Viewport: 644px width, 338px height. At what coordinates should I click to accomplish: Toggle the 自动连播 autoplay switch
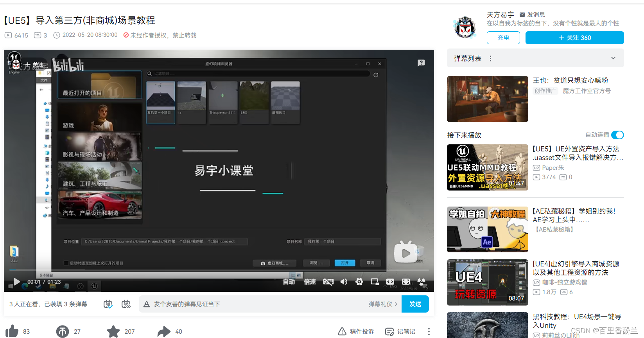click(x=617, y=135)
